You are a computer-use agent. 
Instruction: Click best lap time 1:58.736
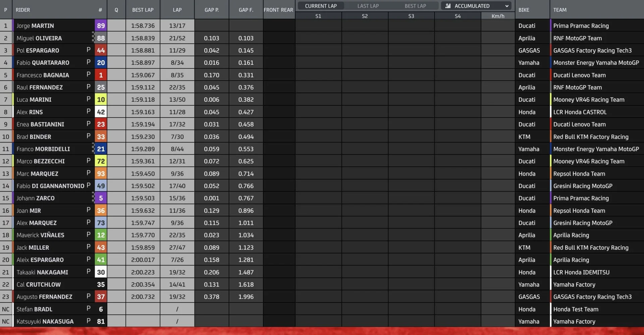tap(143, 26)
